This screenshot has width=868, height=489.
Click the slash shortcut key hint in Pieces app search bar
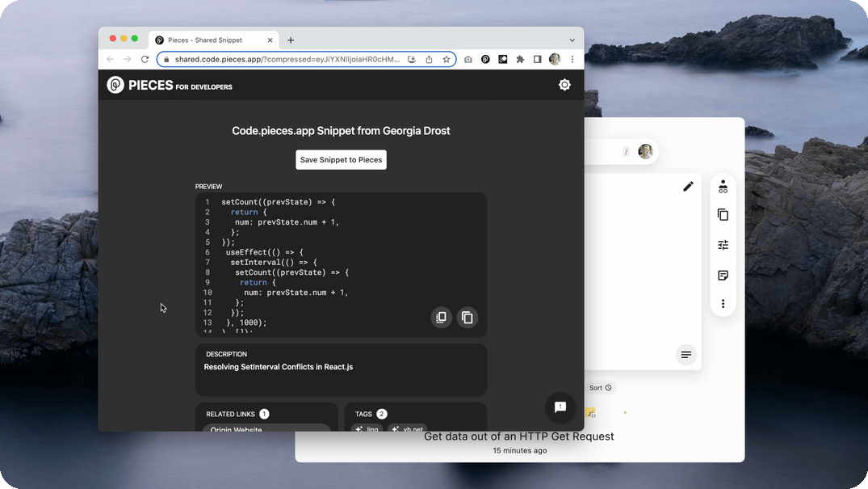626,152
